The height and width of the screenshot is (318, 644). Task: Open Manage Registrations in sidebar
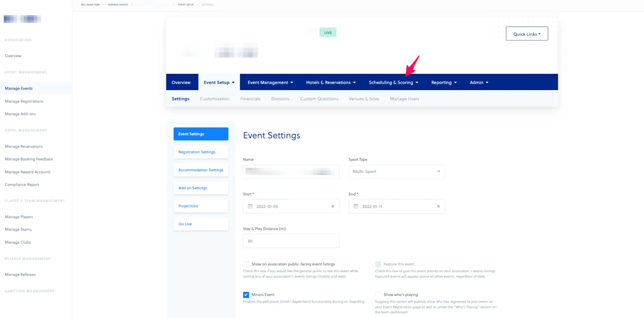point(24,101)
